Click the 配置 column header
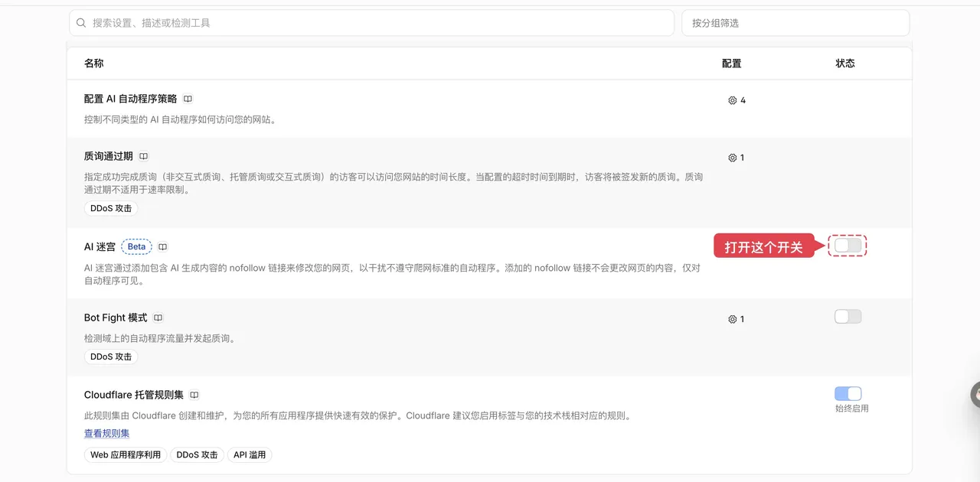Viewport: 980px width, 482px height. coord(731,64)
